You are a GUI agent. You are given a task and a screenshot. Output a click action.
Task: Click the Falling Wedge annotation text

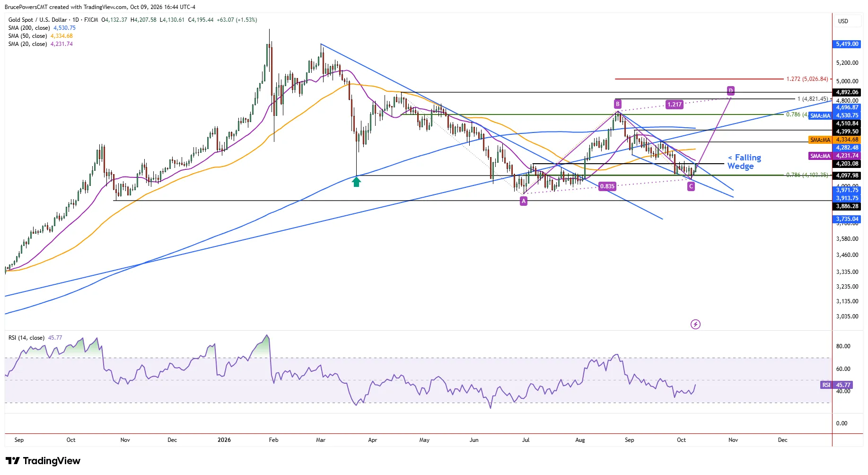pos(745,162)
